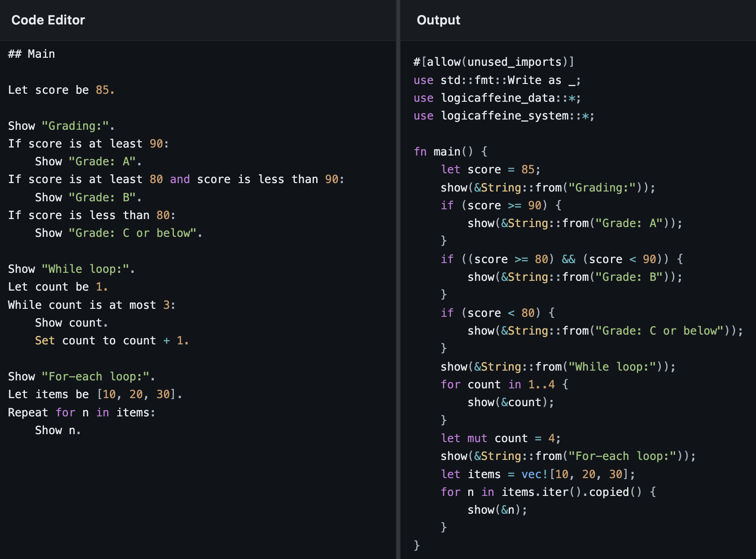Click the 'let mut count = 4;' output line

coord(500,438)
